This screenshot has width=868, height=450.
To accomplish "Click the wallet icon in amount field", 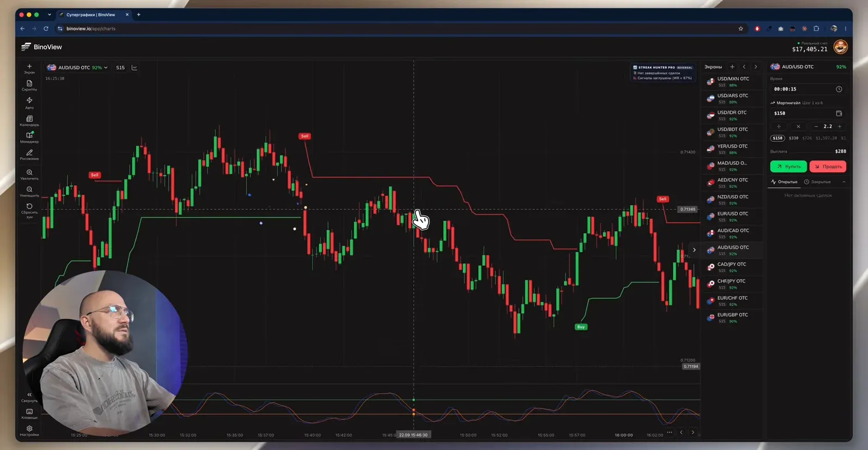I will [x=839, y=113].
